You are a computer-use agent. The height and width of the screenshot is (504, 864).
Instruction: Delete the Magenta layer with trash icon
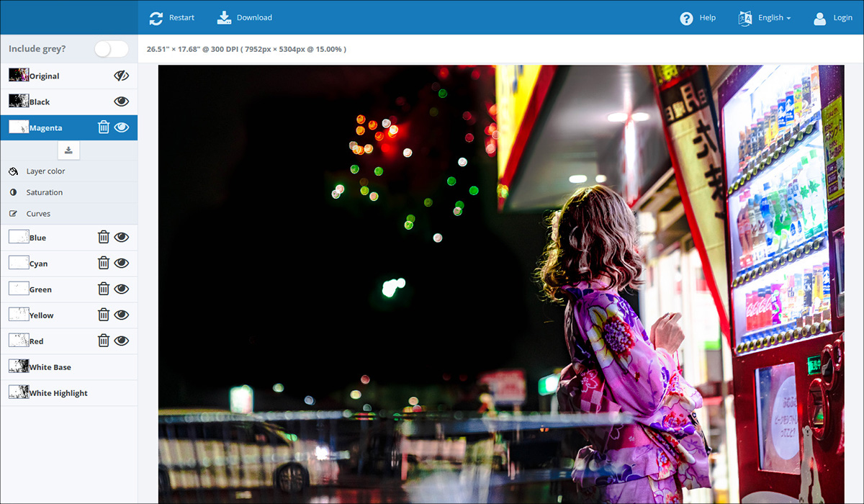pos(104,127)
